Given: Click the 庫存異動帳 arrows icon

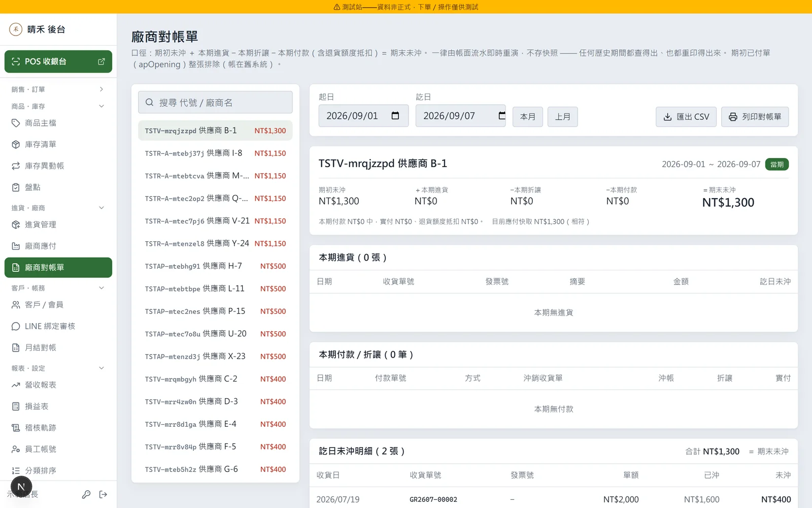Looking at the screenshot, I should tap(16, 166).
